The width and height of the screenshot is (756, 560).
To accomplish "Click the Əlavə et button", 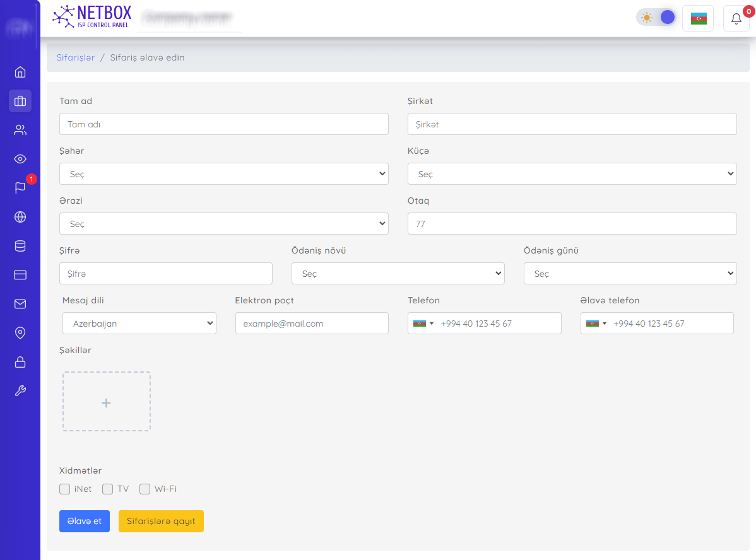I will coord(85,522).
